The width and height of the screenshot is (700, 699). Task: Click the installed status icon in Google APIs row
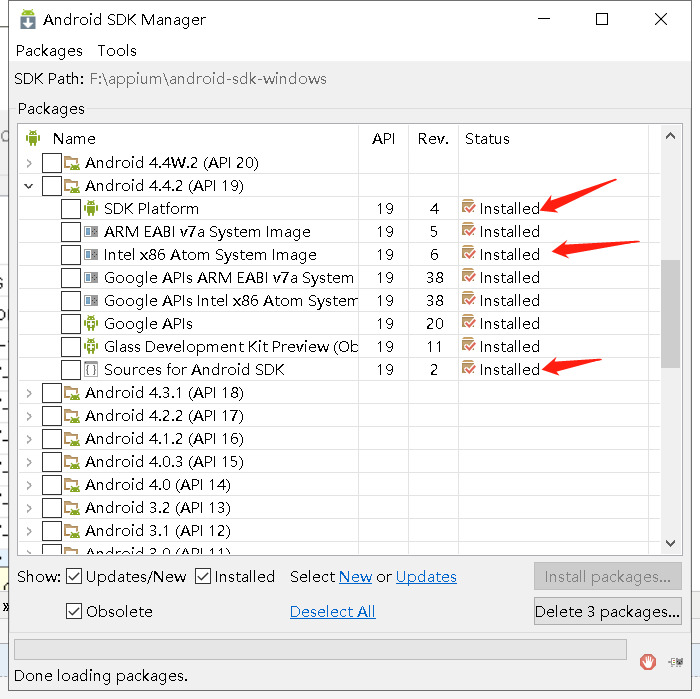point(469,322)
